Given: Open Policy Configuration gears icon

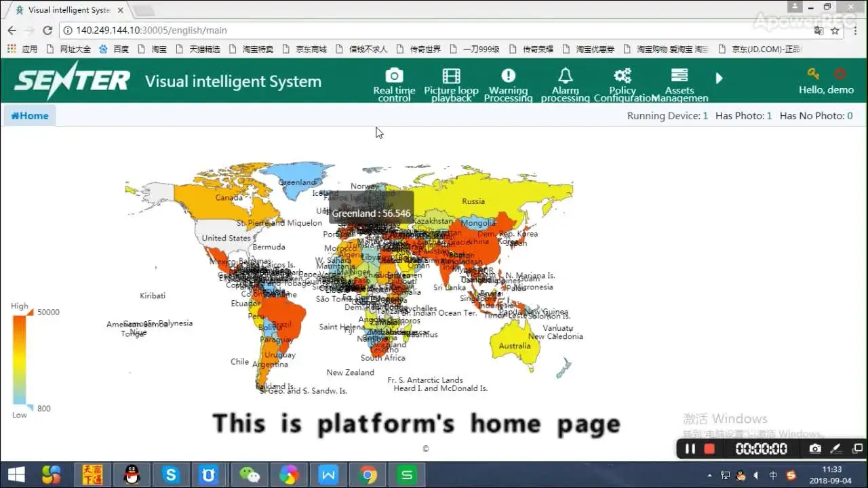Looking at the screenshot, I should [622, 75].
